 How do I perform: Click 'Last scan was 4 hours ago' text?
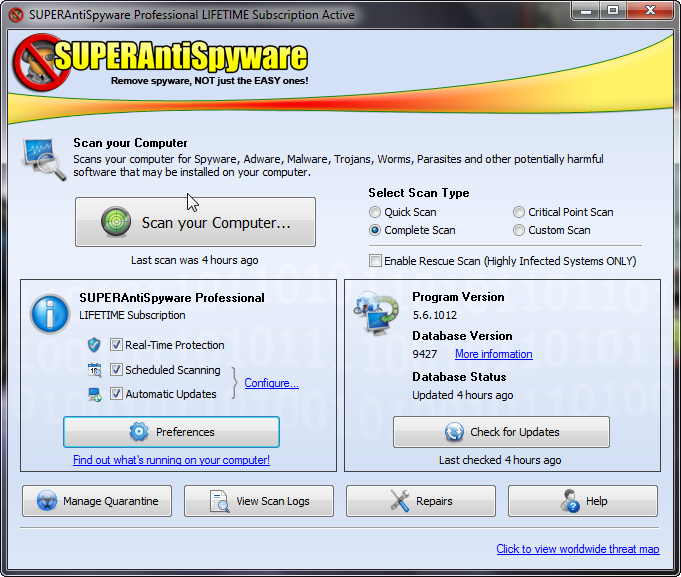pos(195,260)
